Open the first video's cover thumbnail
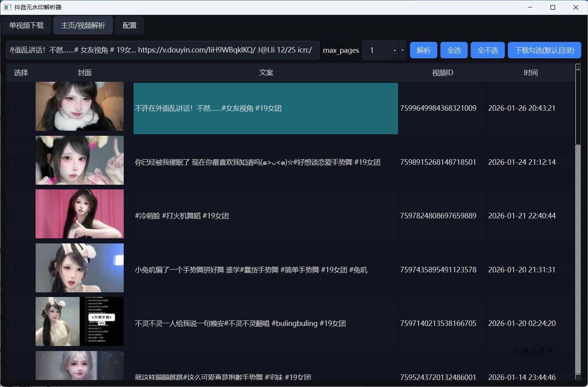Screen dimensions: 588x387 pos(79,106)
